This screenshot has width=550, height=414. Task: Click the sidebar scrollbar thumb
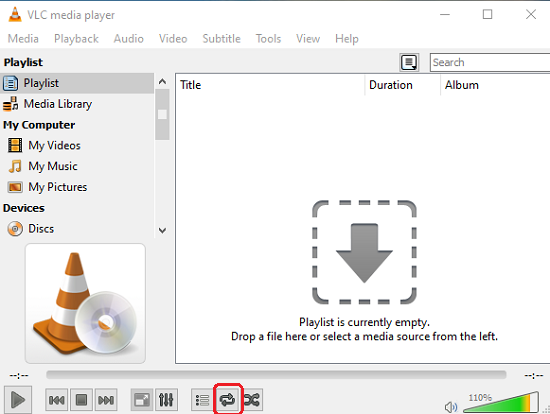pyautogui.click(x=162, y=115)
